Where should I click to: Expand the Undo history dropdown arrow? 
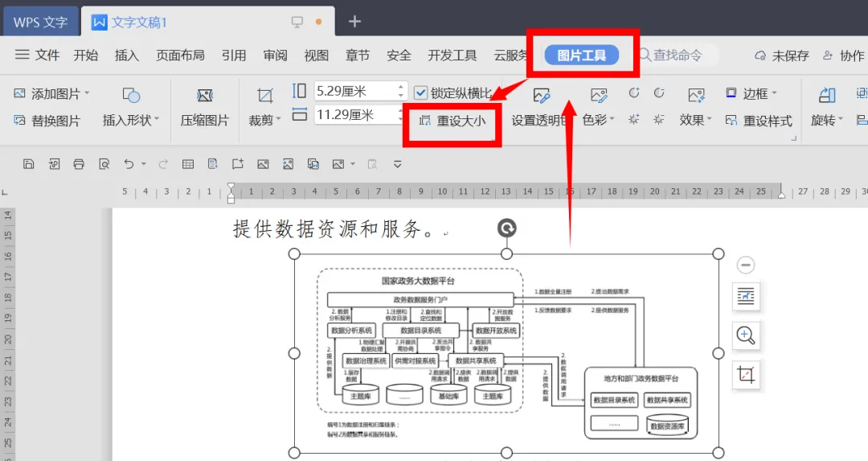143,164
